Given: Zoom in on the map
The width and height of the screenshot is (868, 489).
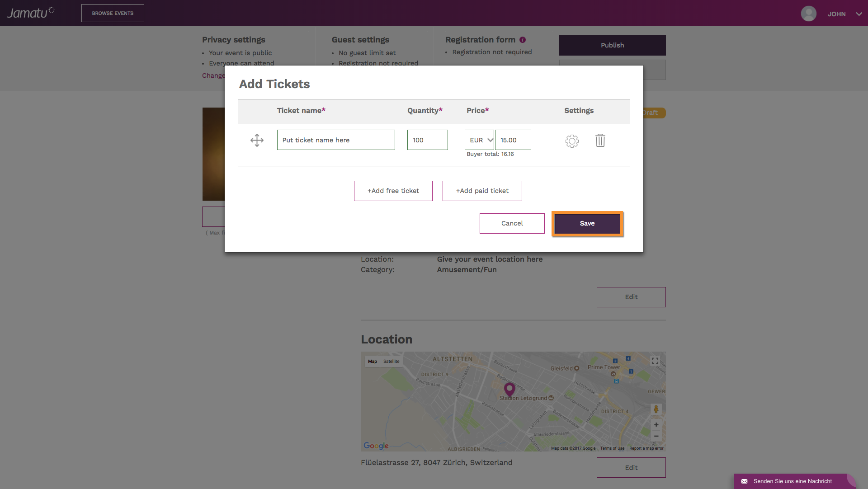Looking at the screenshot, I should [656, 425].
